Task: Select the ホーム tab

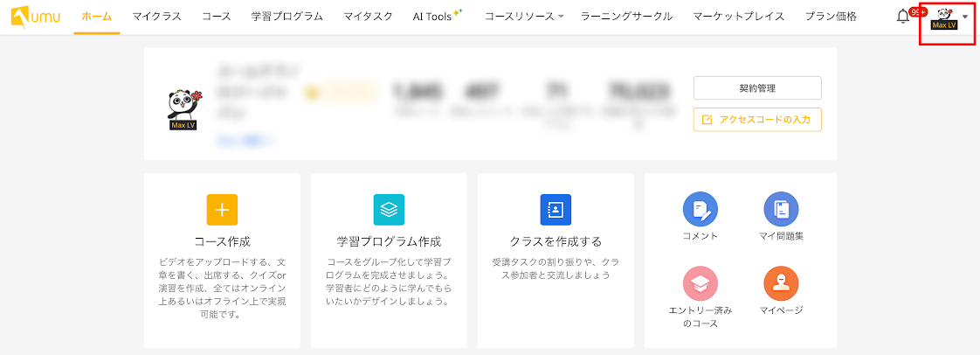Action: (x=97, y=17)
